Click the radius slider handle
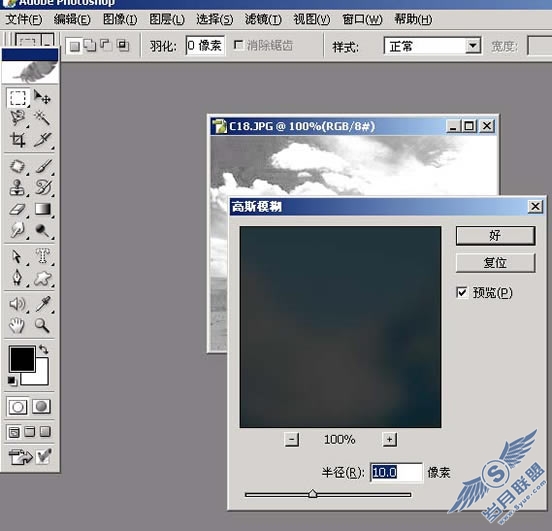The height and width of the screenshot is (531, 552). (x=312, y=494)
